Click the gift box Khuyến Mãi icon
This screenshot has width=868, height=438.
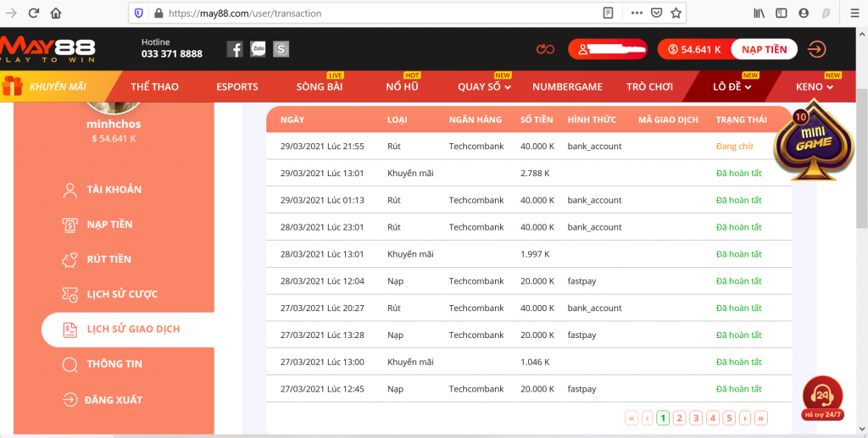[12, 86]
